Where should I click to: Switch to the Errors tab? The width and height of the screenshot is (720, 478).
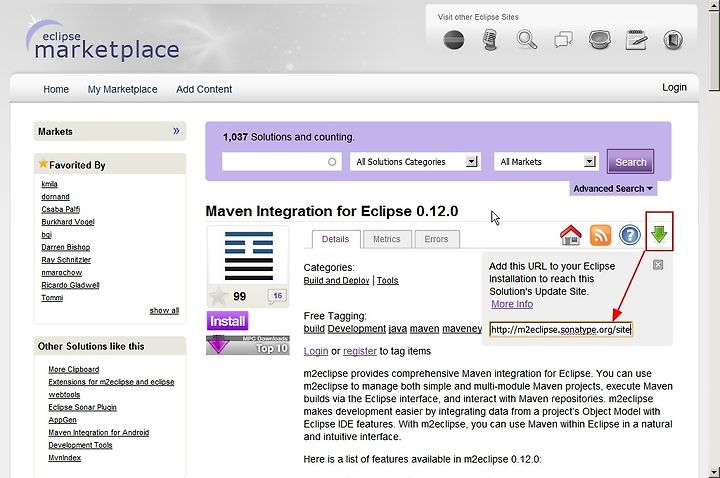[x=436, y=239]
